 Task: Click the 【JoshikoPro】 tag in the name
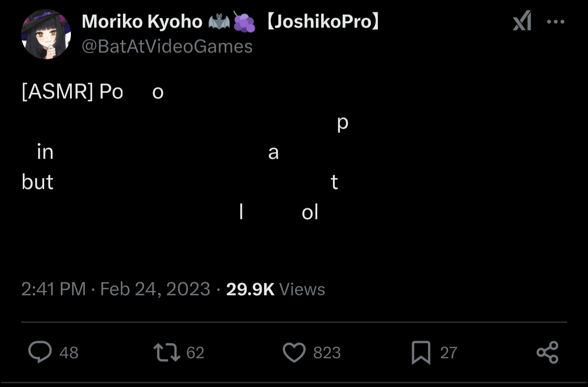click(x=322, y=21)
